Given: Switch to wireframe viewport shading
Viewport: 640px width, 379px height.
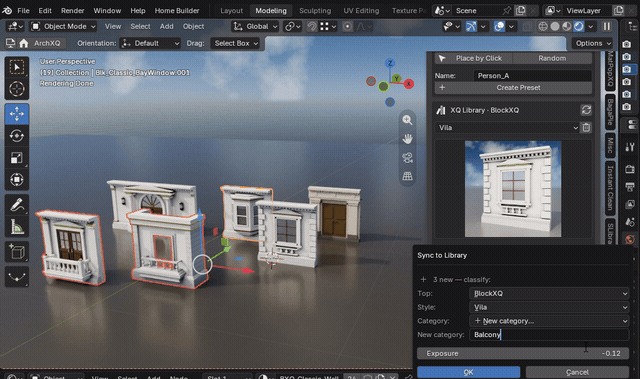Looking at the screenshot, I should pos(543,27).
